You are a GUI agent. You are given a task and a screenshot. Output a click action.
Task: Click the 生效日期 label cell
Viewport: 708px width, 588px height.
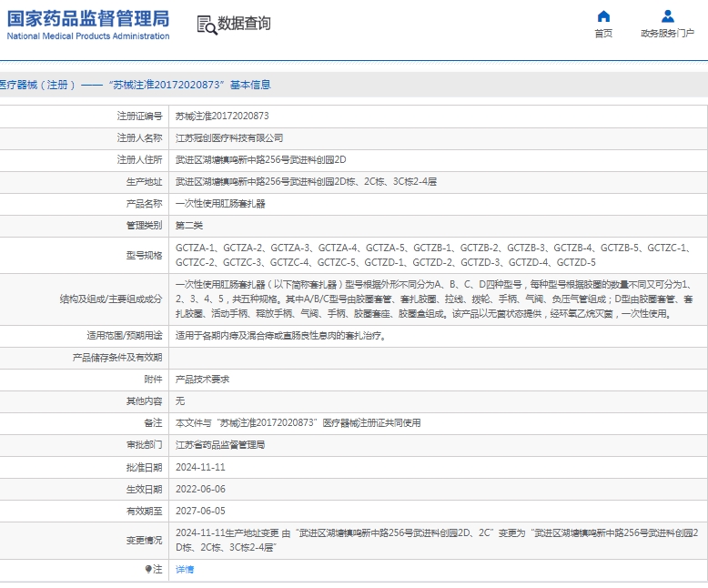84,489
